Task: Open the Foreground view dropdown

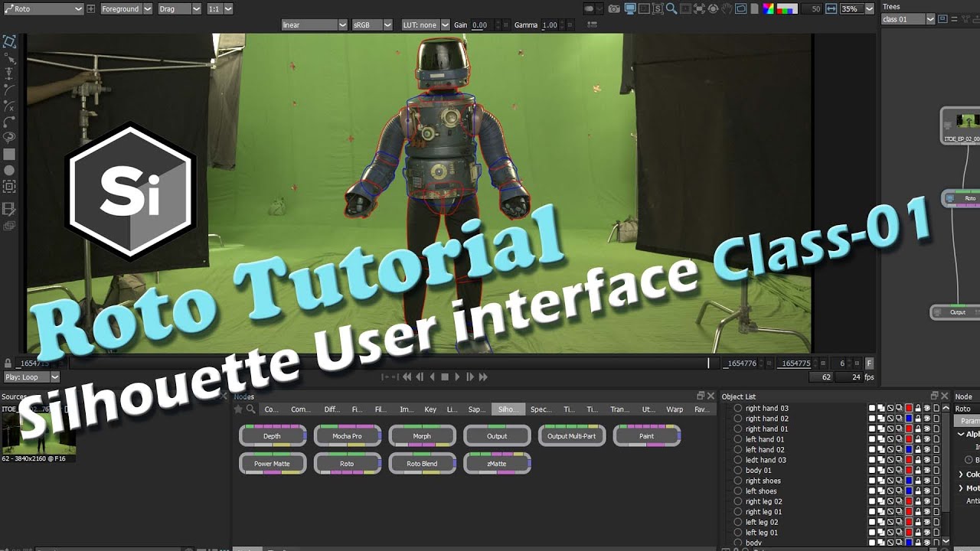Action: [x=126, y=8]
